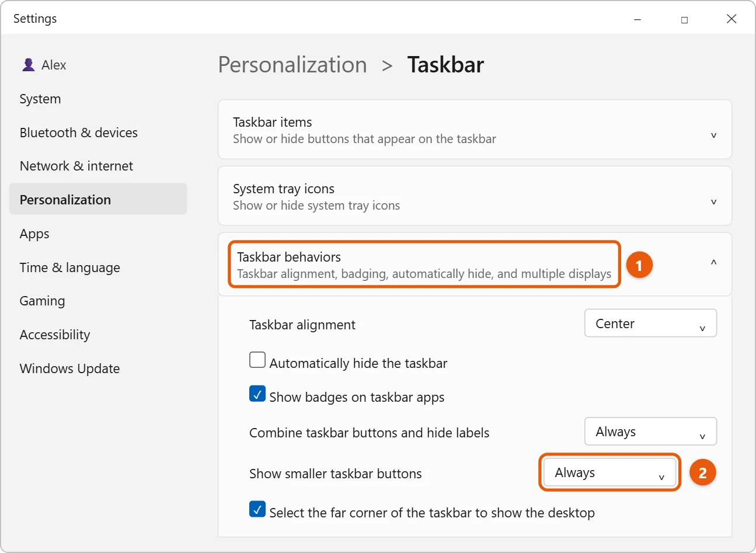Screen dimensions: 756x553
Task: Click the Taskbar behaviors heading text
Action: point(289,257)
